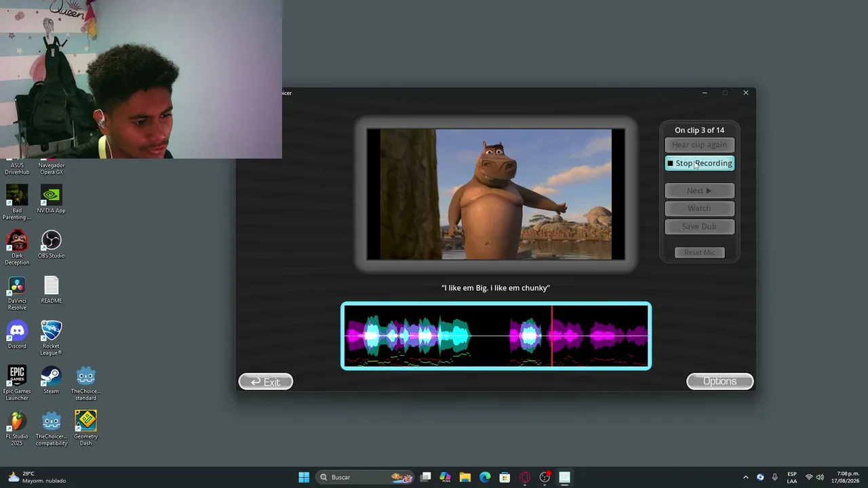Select FL Studio 2025 desktop icon
This screenshot has width=868, height=488.
click(x=17, y=428)
